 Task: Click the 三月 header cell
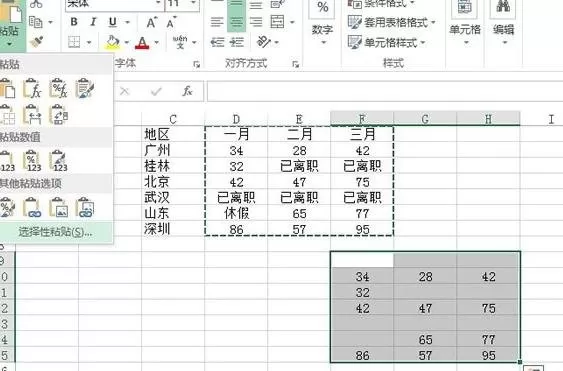point(362,134)
